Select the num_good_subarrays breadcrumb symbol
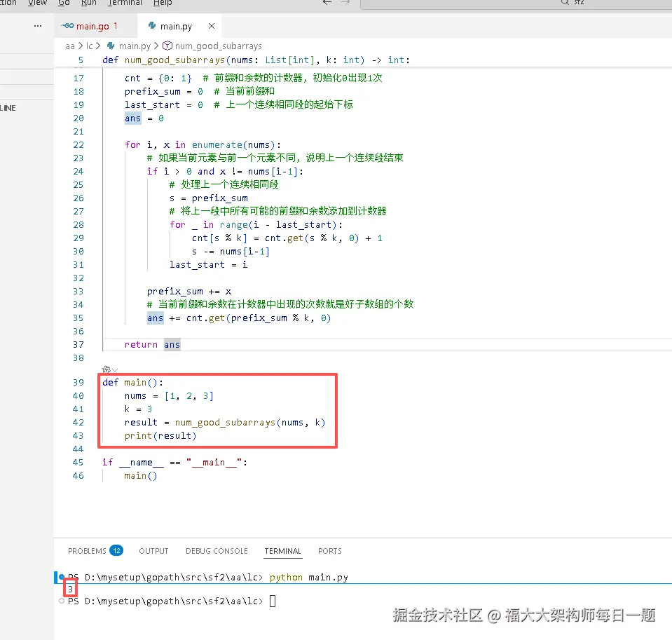This screenshot has height=640, width=672. 218,46
